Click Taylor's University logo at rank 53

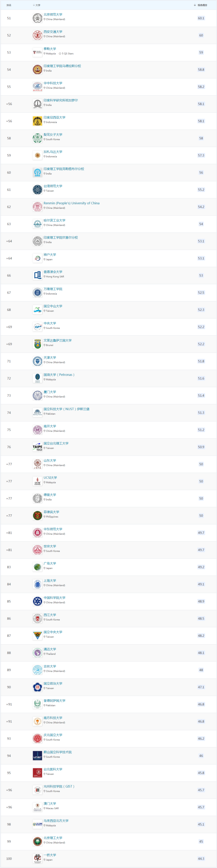37,53
